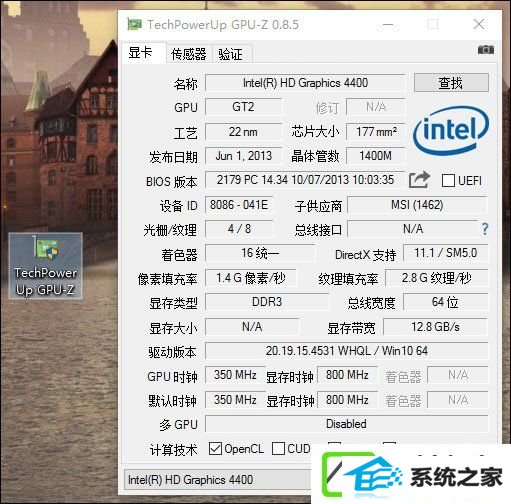Minimize the GPU-Z window
This screenshot has height=504, width=511.
click(x=388, y=24)
